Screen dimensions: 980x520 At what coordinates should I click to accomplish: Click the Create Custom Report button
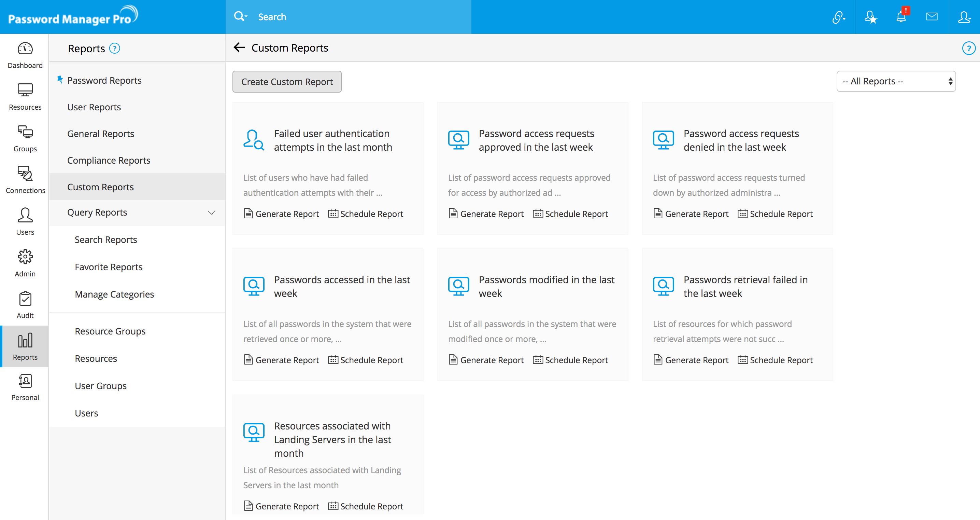tap(287, 81)
